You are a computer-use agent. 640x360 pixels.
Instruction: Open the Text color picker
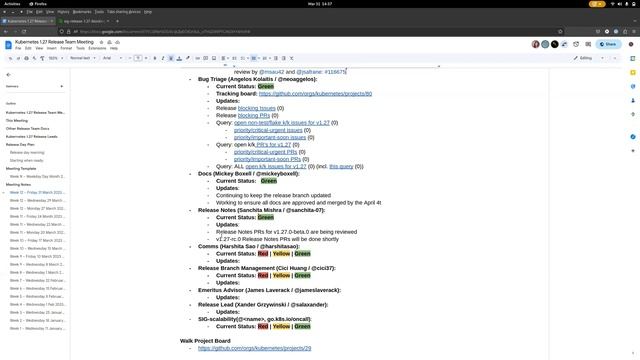tap(179, 58)
